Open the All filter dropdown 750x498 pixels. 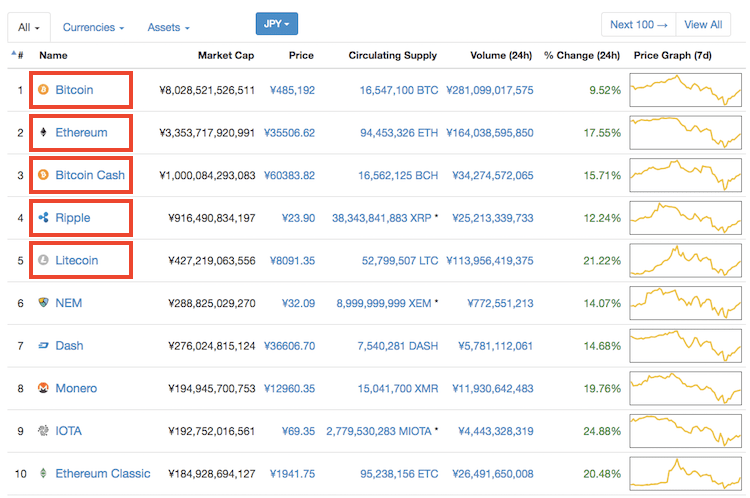29,27
